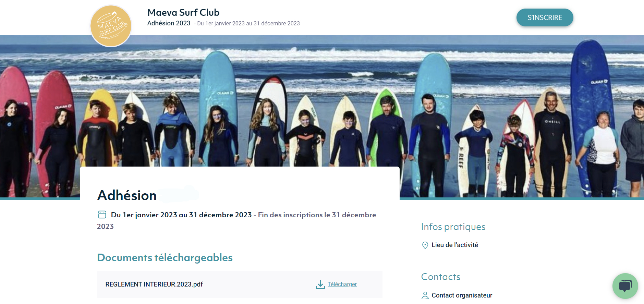The image size is (644, 304).
Task: Click the Contacts heading
Action: (x=441, y=277)
